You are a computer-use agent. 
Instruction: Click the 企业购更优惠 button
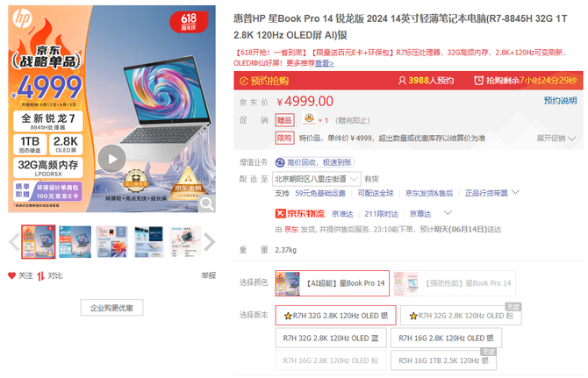pos(111,308)
